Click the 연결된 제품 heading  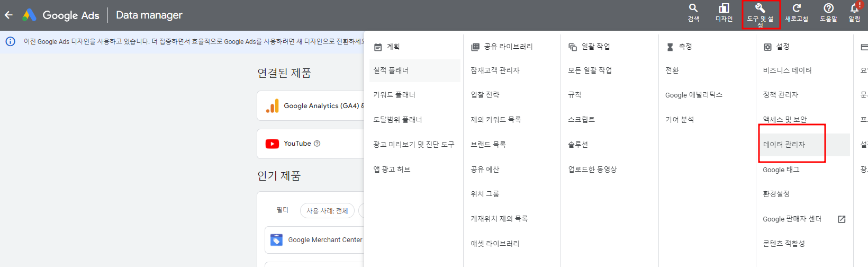(x=284, y=73)
